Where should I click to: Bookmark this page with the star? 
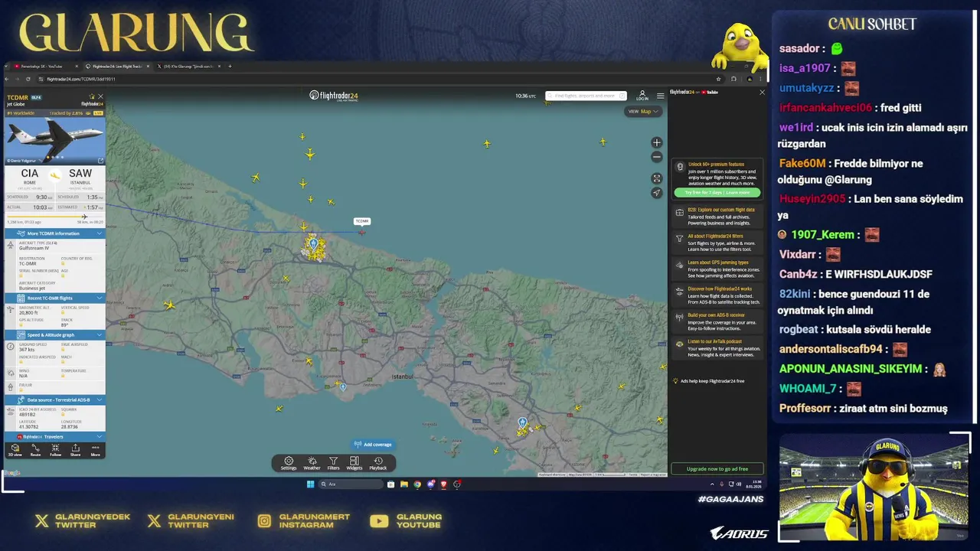click(x=718, y=79)
